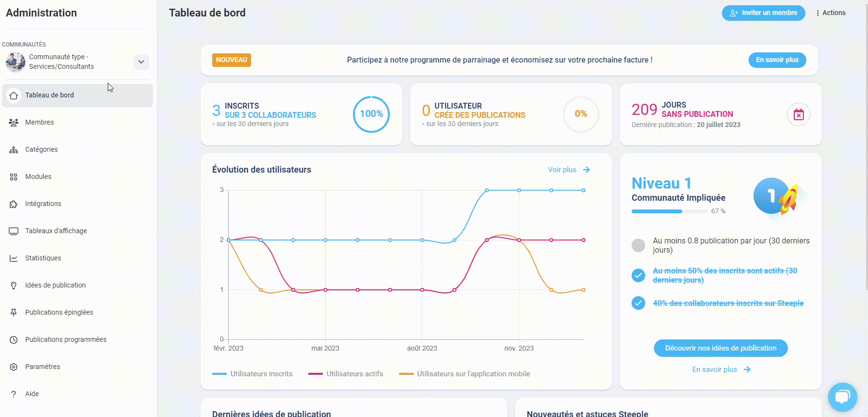This screenshot has width=868, height=417.
Task: Click Découvrir nos idées de publication
Action: pos(720,348)
